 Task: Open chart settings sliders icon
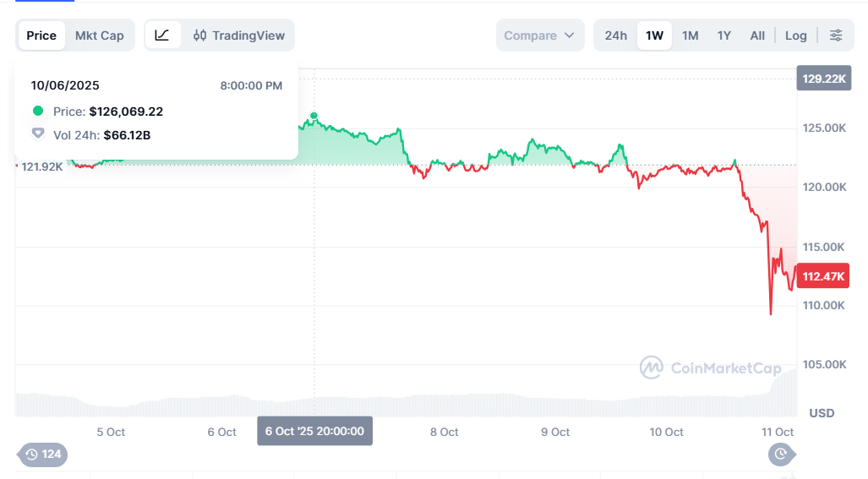click(x=835, y=35)
